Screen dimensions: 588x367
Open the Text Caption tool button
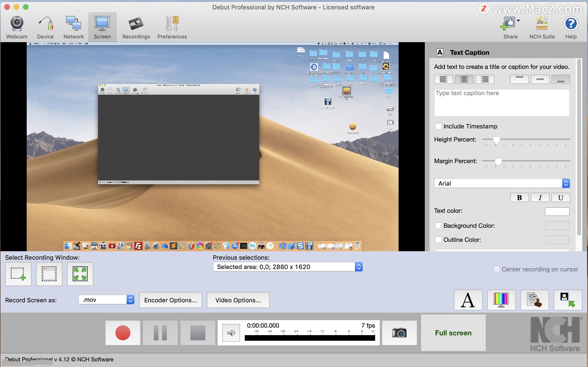point(468,300)
